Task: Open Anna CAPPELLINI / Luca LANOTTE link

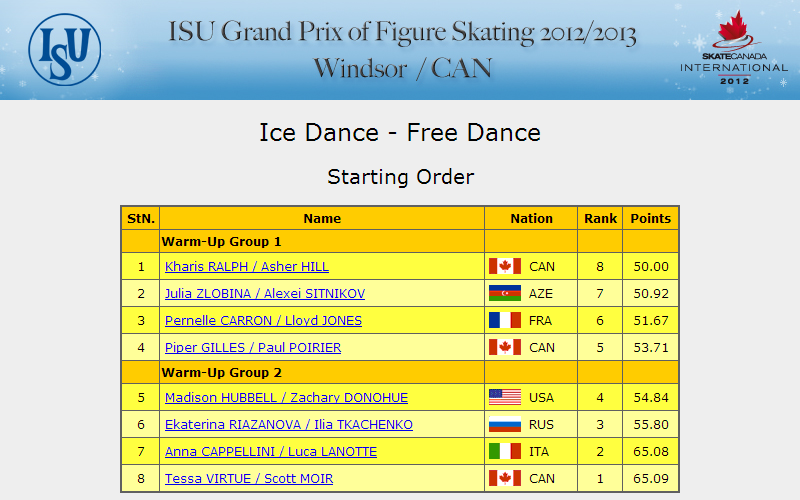Action: pyautogui.click(x=271, y=452)
